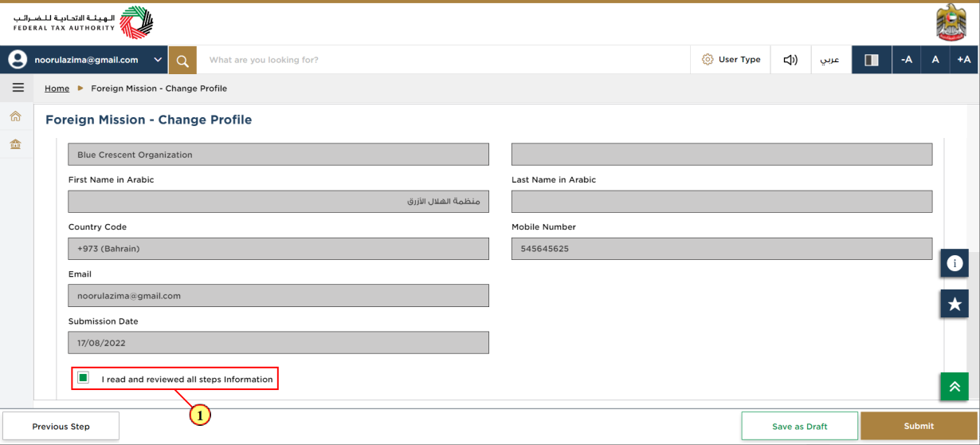
Task: Click the search magnifier icon
Action: 182,60
